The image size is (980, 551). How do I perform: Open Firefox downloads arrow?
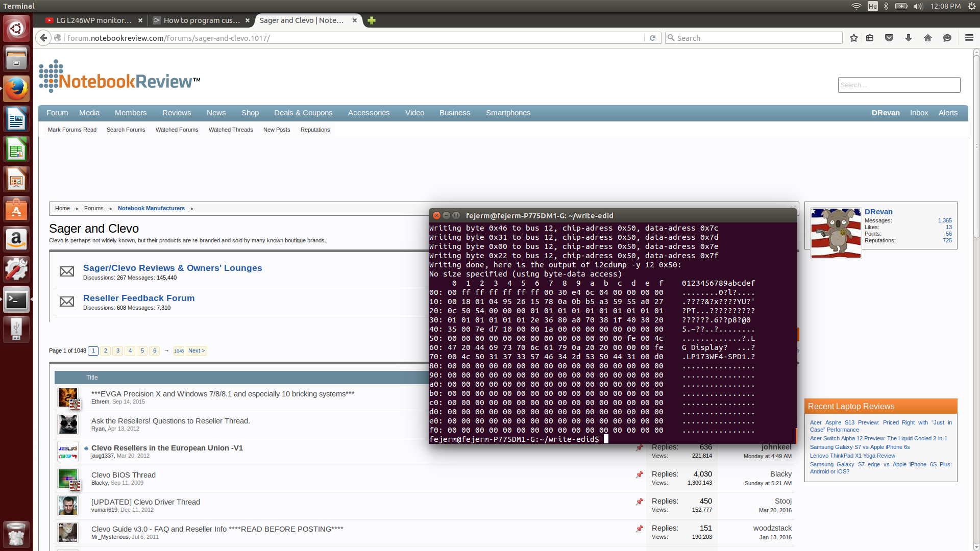(x=909, y=38)
